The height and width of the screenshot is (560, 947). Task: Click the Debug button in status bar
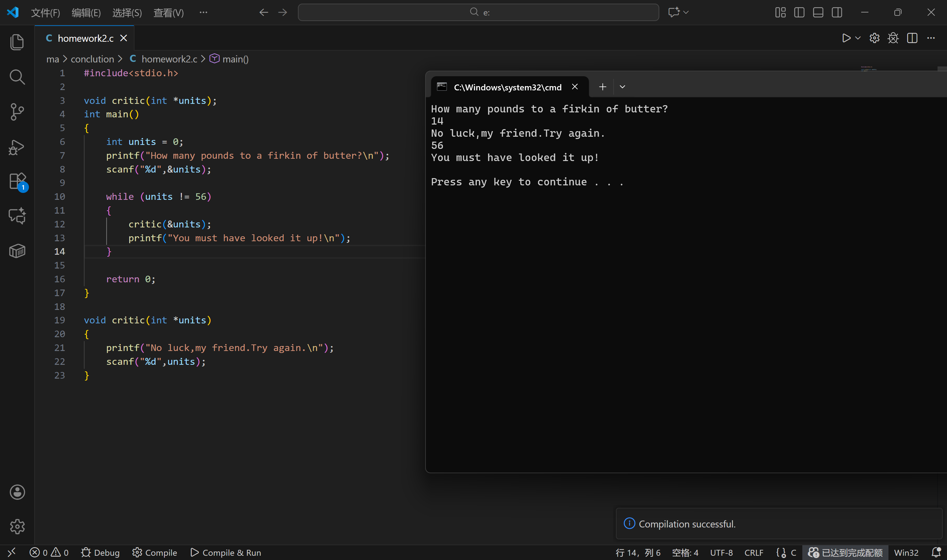click(x=100, y=552)
